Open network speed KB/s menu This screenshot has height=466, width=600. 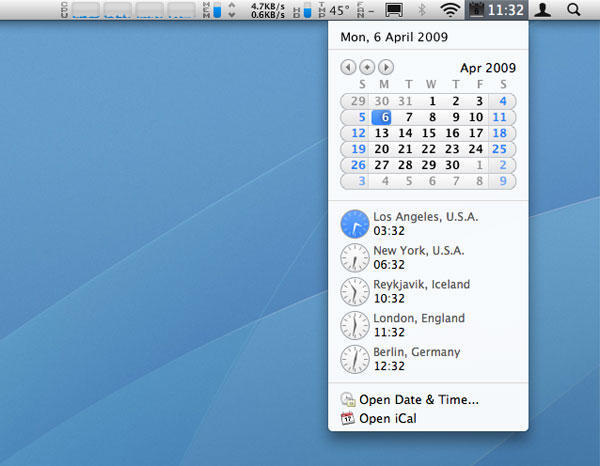coord(268,10)
